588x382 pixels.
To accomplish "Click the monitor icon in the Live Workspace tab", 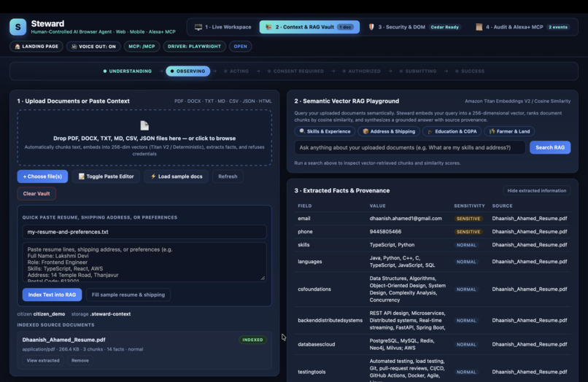I will 198,27.
